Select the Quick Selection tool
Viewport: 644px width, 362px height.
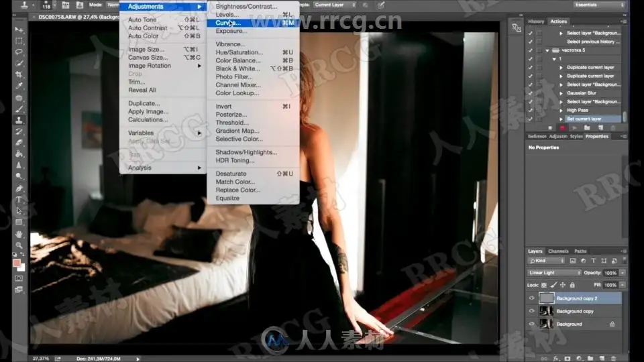click(19, 64)
